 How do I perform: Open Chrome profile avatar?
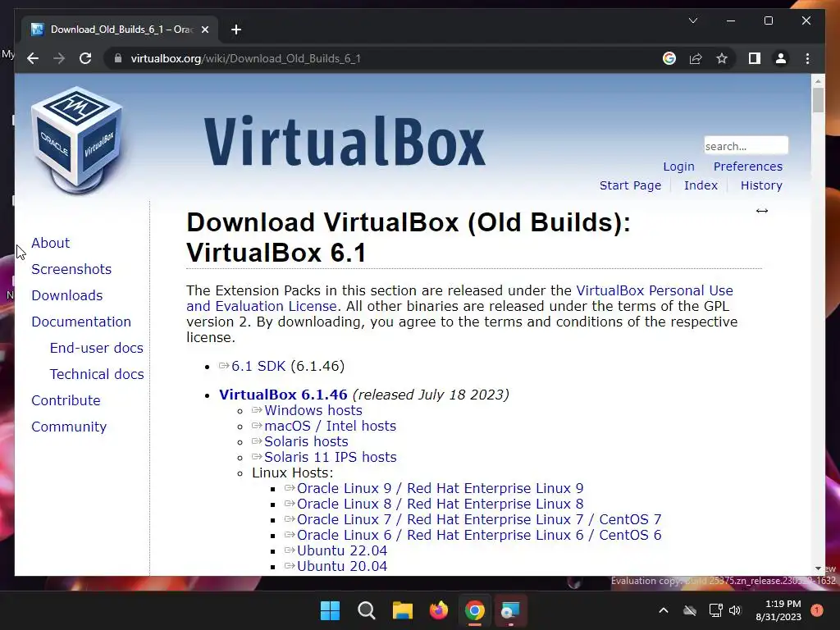[781, 58]
